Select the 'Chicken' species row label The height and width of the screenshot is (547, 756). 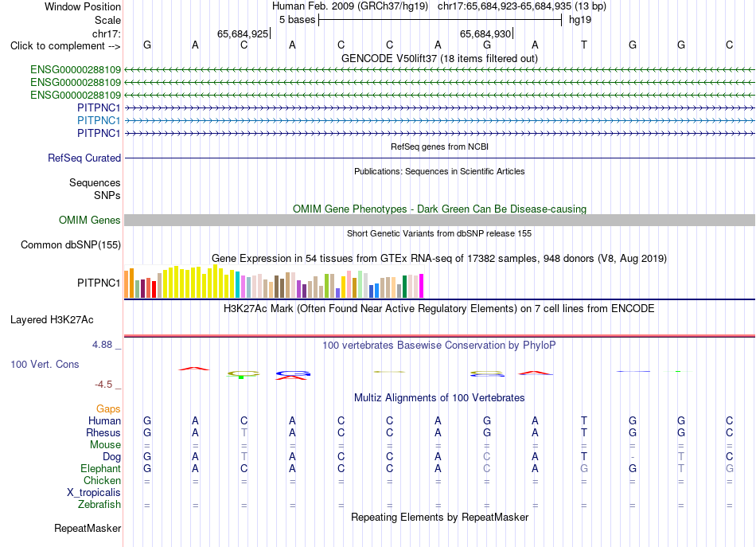click(102, 480)
